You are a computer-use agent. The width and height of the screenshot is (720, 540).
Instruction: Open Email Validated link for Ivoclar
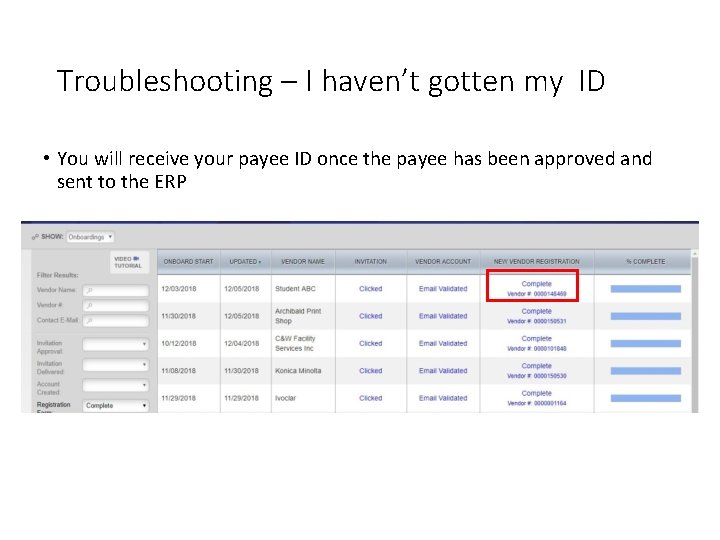pyautogui.click(x=443, y=398)
